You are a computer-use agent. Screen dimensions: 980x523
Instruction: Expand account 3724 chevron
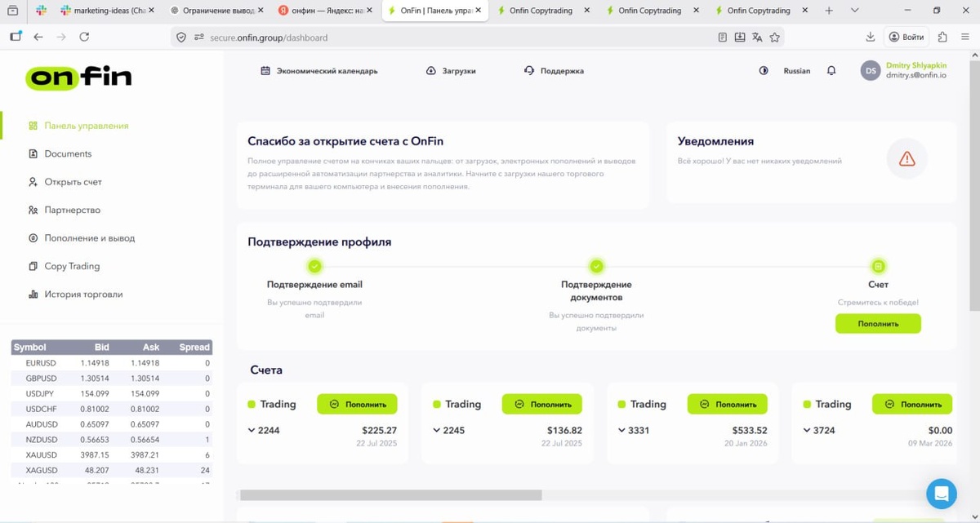coord(808,430)
